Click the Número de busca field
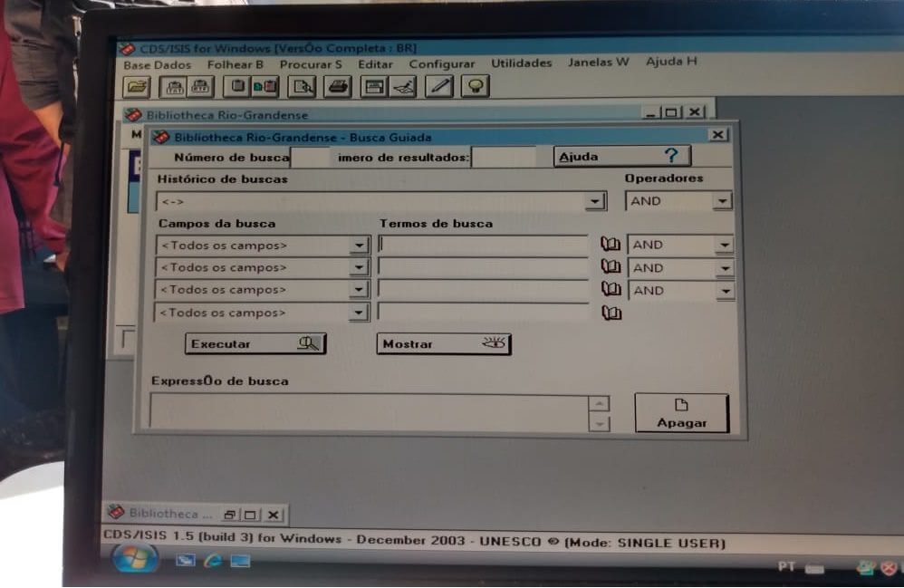 pos(310,158)
